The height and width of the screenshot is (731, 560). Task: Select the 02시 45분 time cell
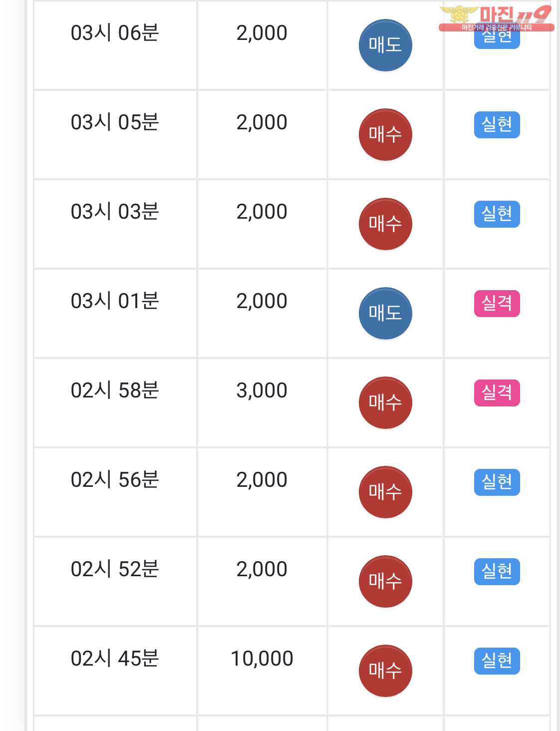coord(115,659)
